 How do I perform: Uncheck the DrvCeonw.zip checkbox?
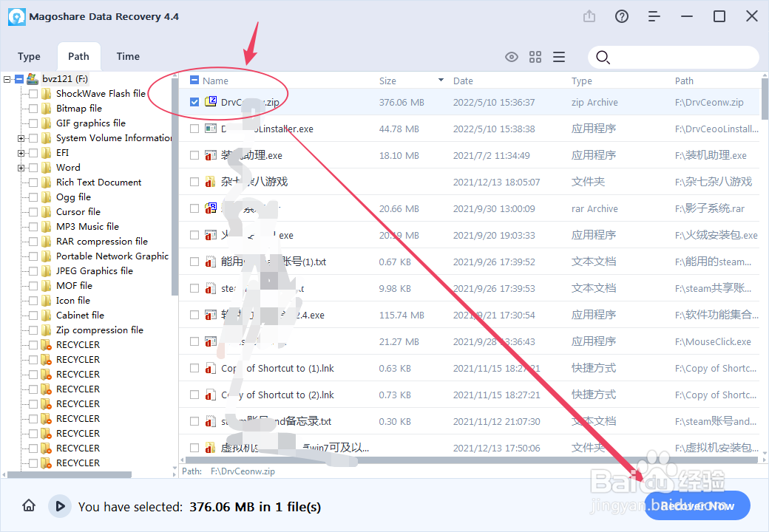[194, 102]
